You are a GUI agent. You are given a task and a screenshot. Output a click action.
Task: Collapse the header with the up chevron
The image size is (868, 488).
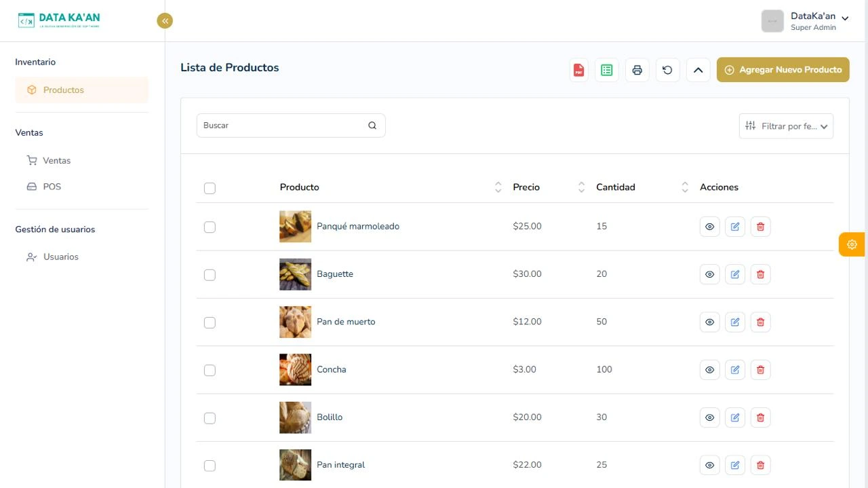point(698,70)
